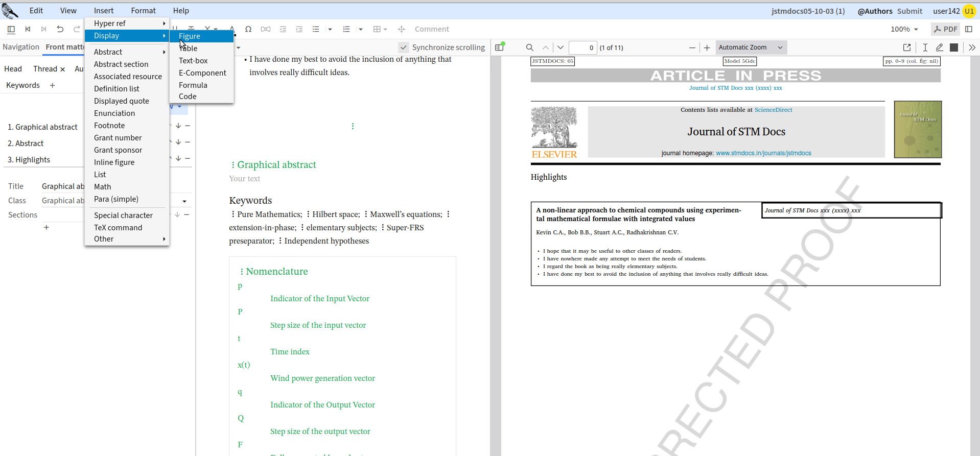Toggle the PDF viewer sidebar icon
Image resolution: width=980 pixels, height=456 pixels.
click(x=500, y=47)
